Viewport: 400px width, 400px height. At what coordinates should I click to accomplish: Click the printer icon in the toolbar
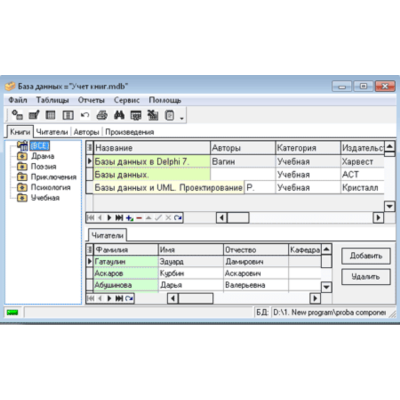pos(102,115)
